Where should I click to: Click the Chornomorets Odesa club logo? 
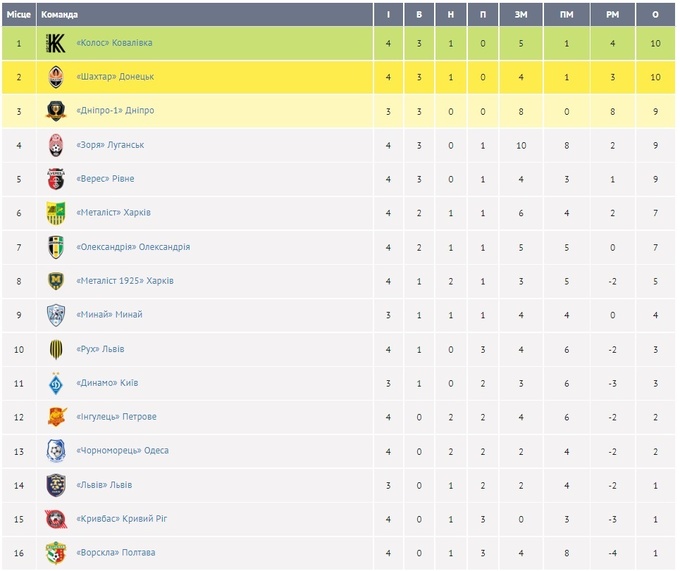56,451
